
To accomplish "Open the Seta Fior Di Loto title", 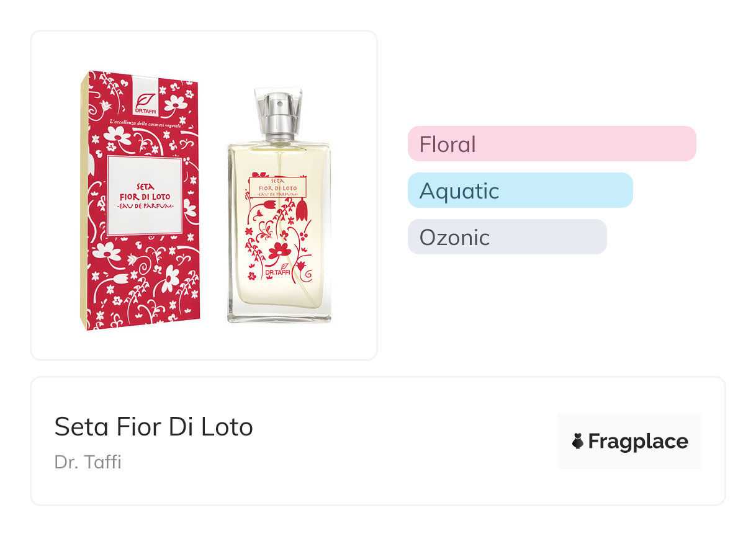I will (154, 427).
